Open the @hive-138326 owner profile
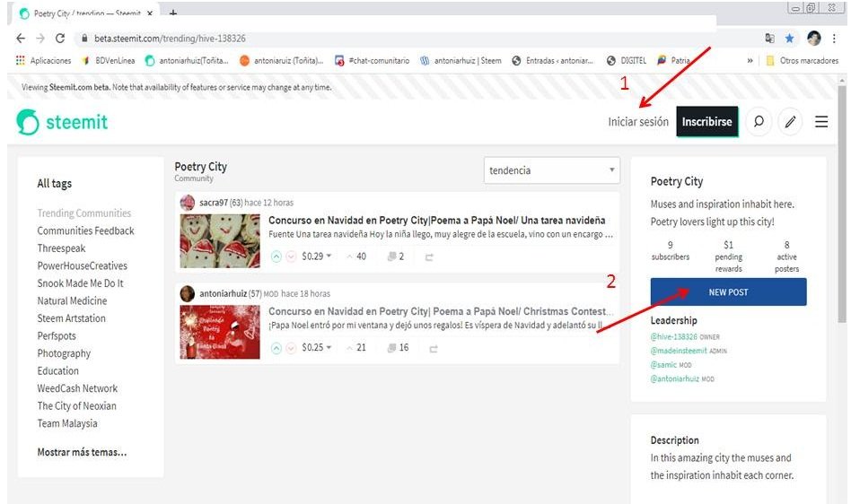 click(x=673, y=336)
